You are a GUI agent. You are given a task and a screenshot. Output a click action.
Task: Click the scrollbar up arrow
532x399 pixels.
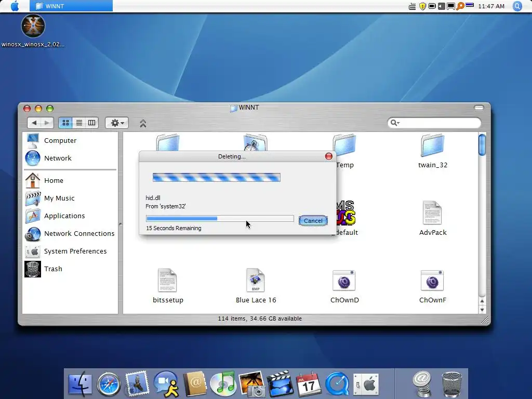(482, 301)
